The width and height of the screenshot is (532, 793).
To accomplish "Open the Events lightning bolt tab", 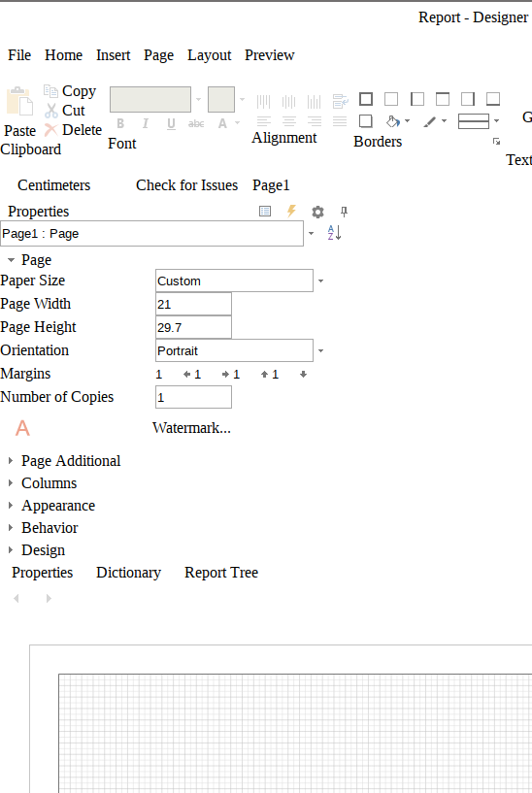I will 291,211.
